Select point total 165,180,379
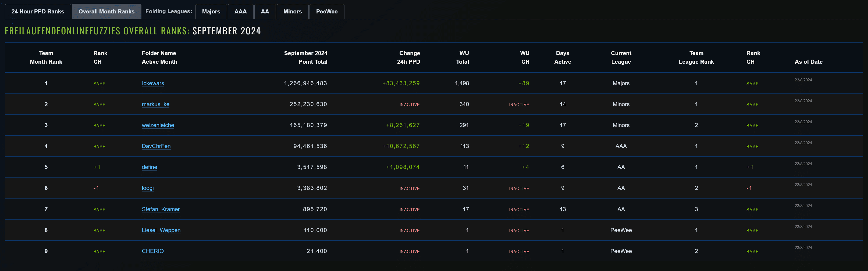 point(308,125)
